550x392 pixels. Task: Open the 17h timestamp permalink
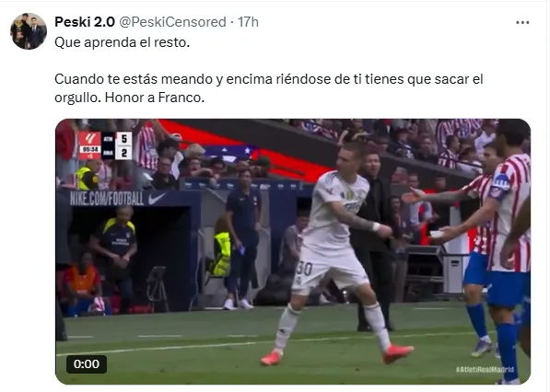point(249,22)
